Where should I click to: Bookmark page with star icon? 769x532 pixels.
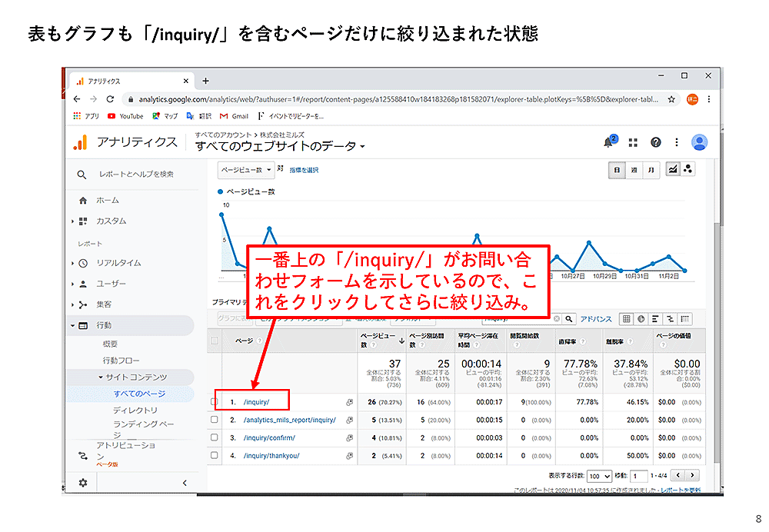coord(671,99)
